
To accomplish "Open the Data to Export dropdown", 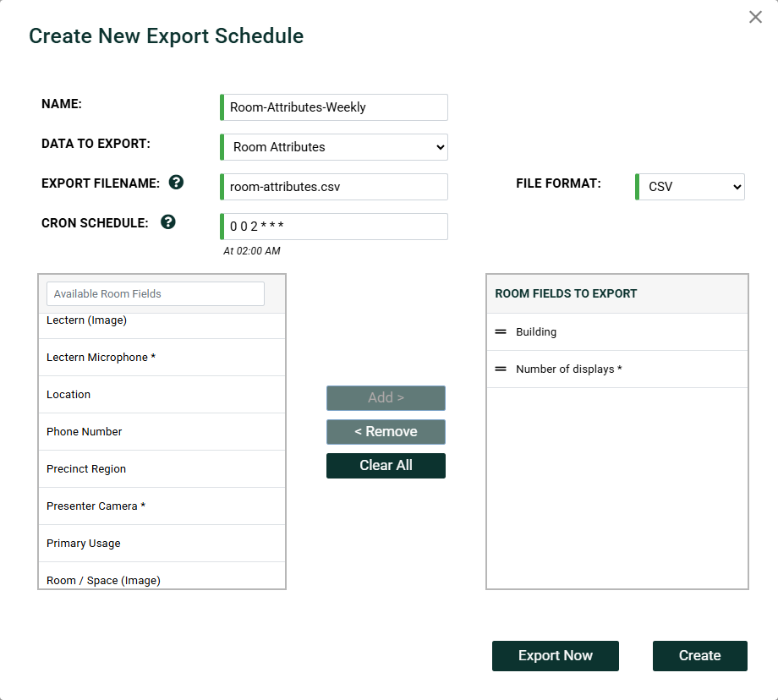I will [334, 147].
